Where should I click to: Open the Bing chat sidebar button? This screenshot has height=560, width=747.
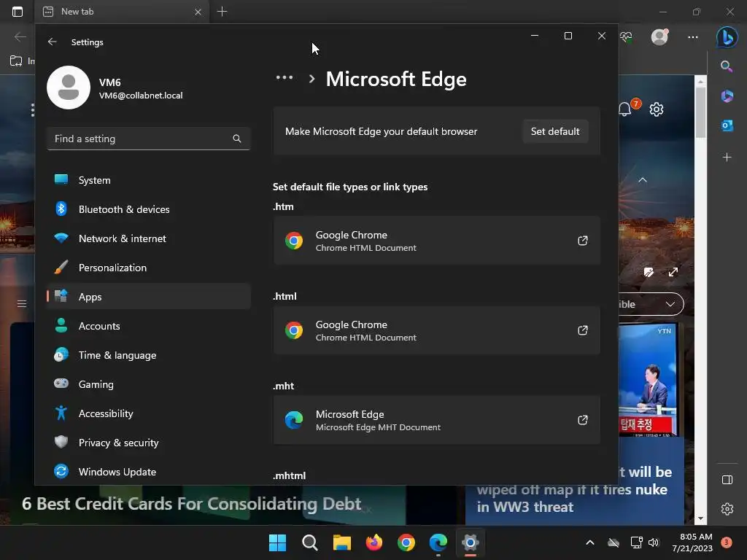pos(727,36)
